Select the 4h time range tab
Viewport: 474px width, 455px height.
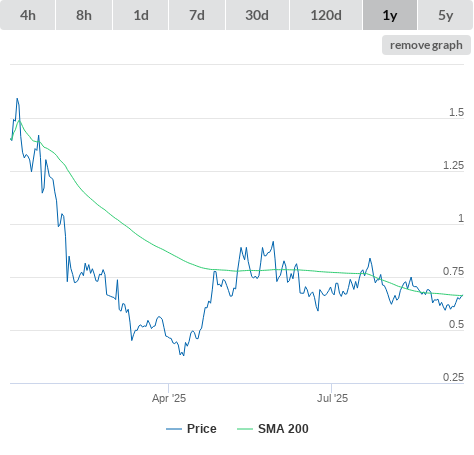point(28,15)
